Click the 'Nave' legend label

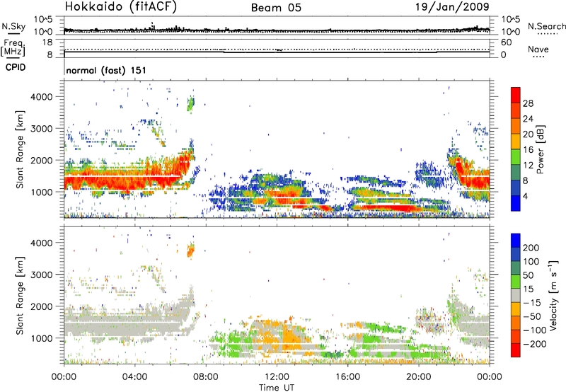click(x=538, y=50)
